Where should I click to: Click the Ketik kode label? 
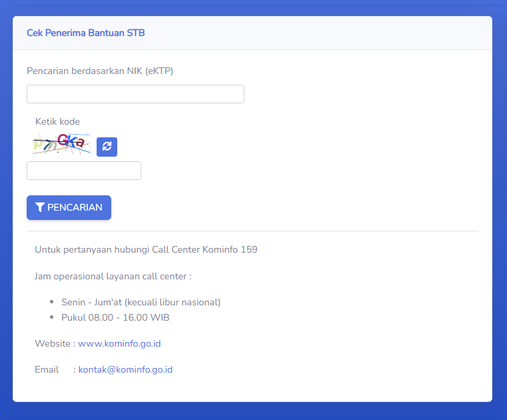57,121
